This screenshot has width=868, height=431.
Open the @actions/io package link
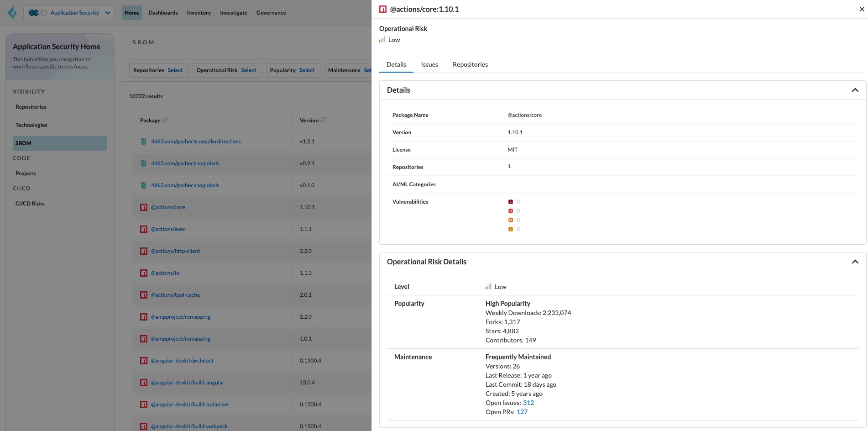coord(165,273)
